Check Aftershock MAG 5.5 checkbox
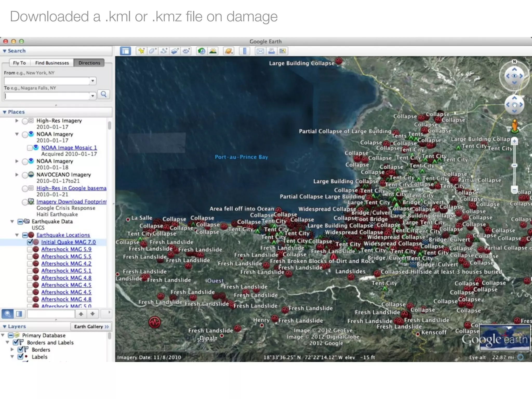This screenshot has width=532, height=399. 30,257
